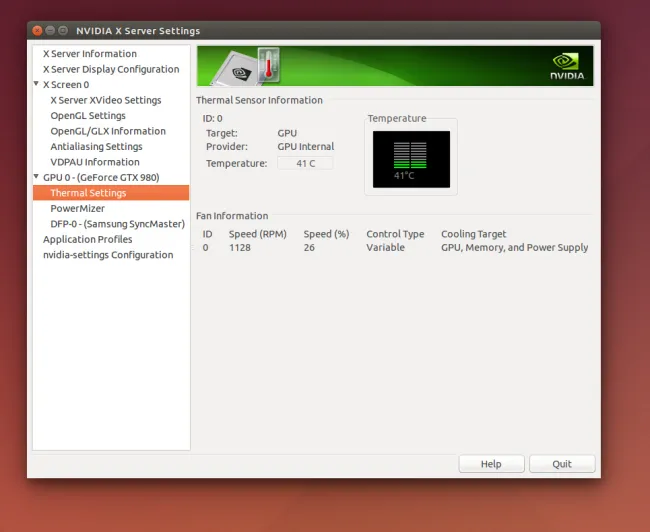Open X Server Information page
The height and width of the screenshot is (532, 650).
(90, 54)
